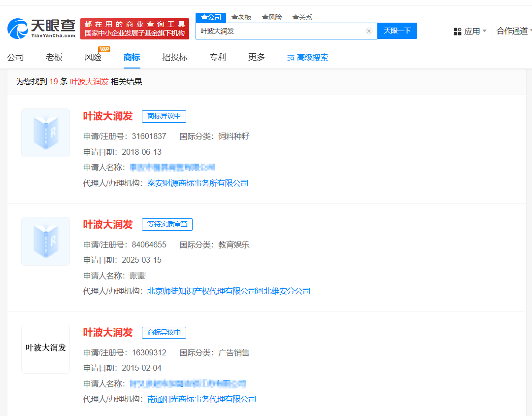Viewport: 532px width, 416px height.
Task: Click 商标异议中 tag on result 16309312
Action: click(164, 333)
